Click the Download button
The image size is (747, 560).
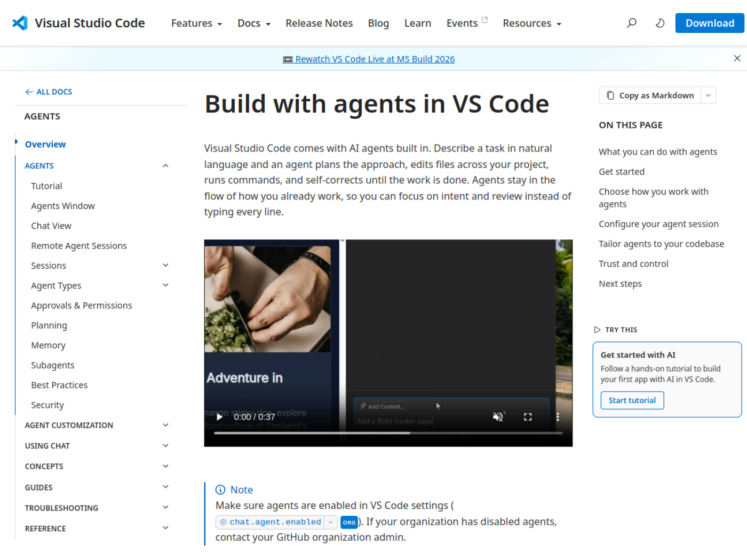[x=710, y=23]
